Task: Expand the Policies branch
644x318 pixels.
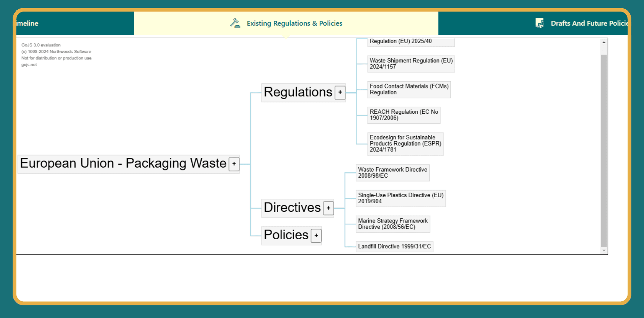Action: (316, 236)
